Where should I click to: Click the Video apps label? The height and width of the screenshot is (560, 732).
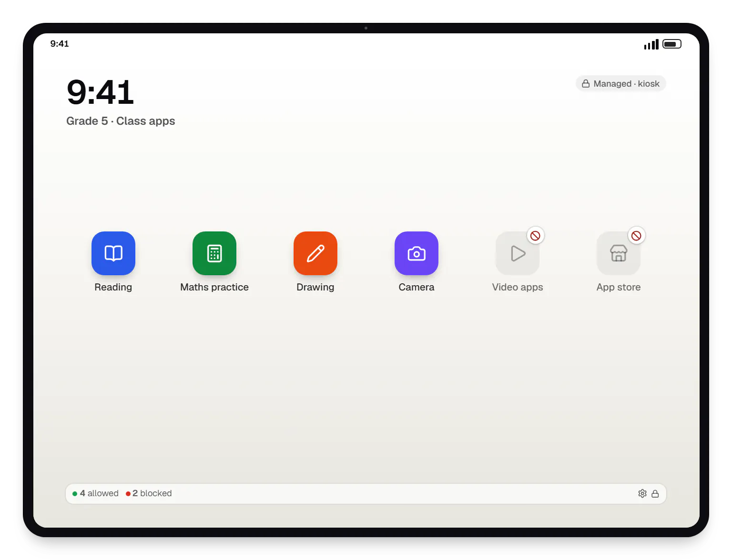tap(518, 287)
